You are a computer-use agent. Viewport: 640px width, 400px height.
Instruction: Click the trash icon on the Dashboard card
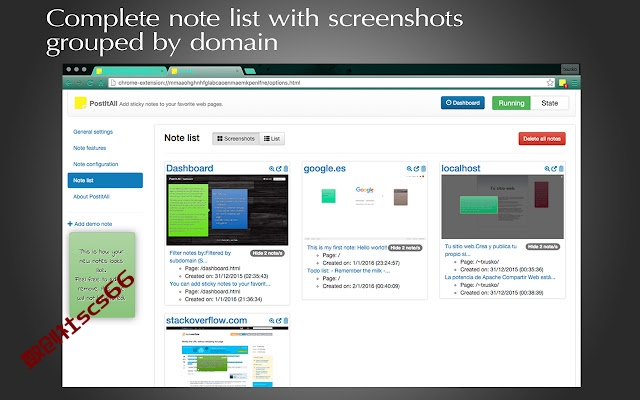pos(286,169)
